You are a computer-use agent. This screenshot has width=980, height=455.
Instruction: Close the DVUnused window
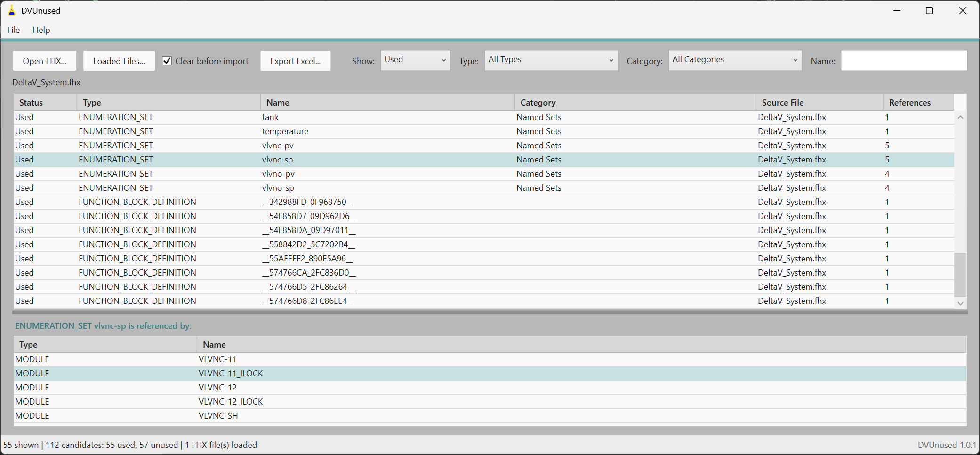tap(963, 10)
